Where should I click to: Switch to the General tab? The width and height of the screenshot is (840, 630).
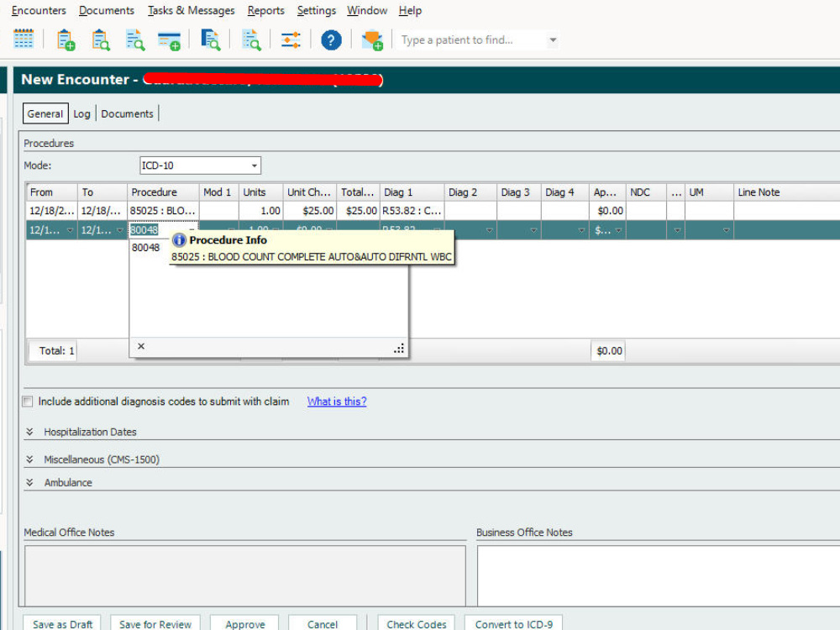(x=45, y=113)
